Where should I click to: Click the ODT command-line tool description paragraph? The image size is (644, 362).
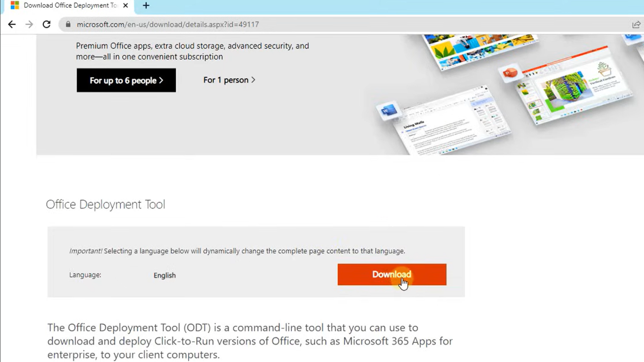(250, 341)
